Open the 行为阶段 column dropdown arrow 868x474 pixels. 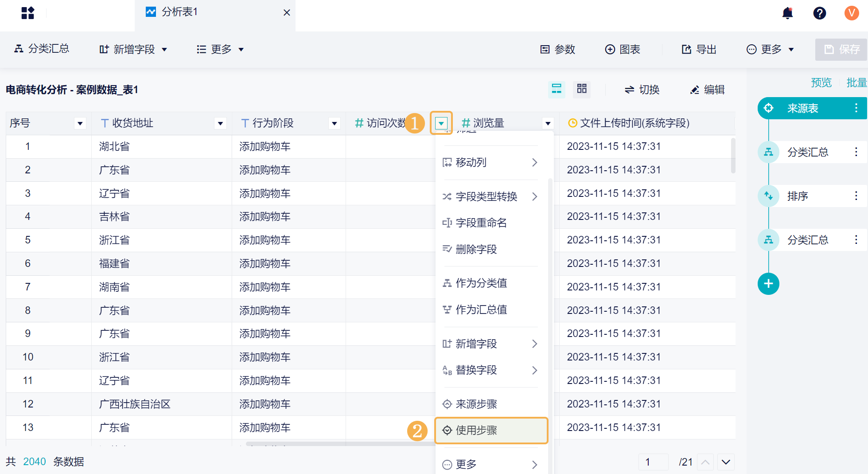coord(335,123)
